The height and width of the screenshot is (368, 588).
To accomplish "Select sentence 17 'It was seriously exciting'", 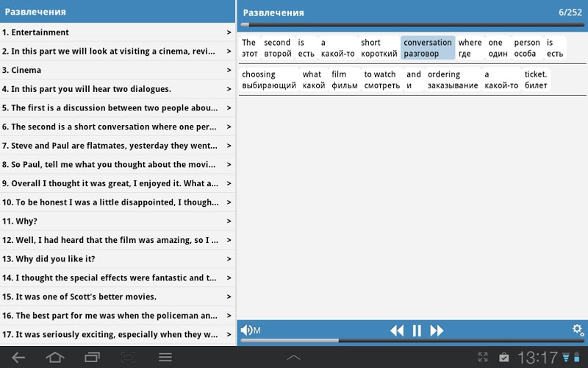I will [118, 335].
